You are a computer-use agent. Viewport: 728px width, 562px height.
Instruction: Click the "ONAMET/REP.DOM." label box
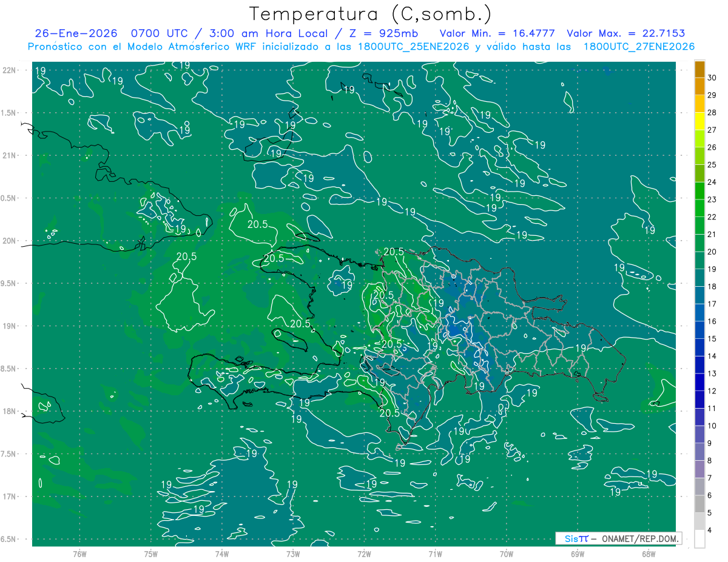point(618,538)
